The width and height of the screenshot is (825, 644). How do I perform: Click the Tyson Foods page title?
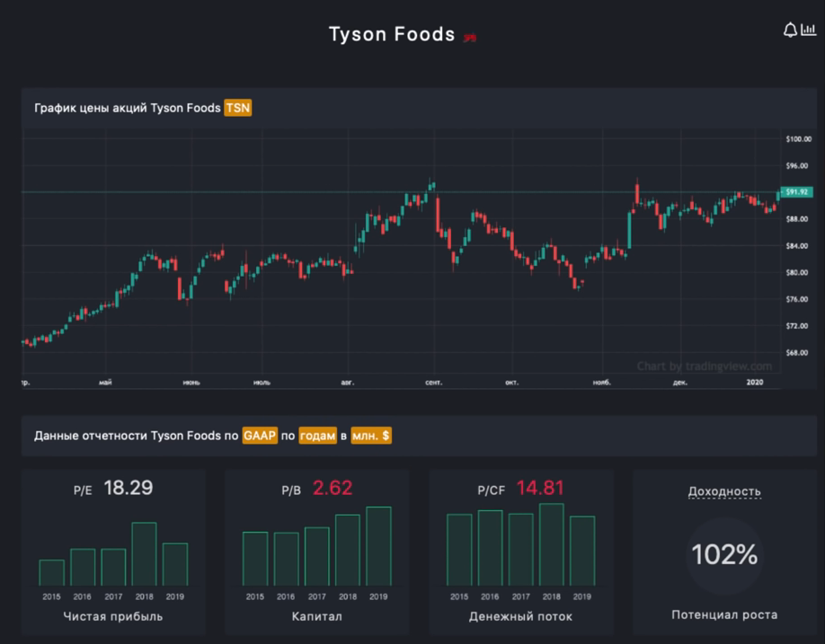point(392,34)
